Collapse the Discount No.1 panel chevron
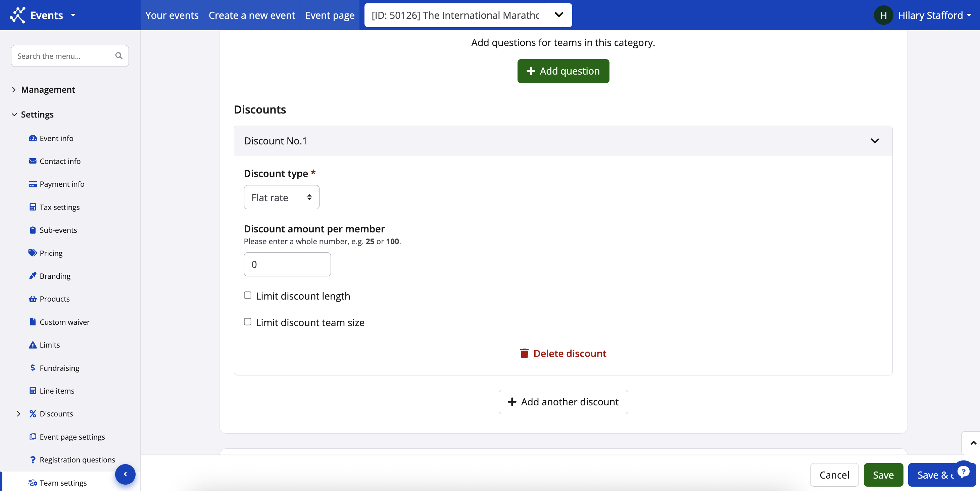This screenshot has width=980, height=491. point(875,141)
